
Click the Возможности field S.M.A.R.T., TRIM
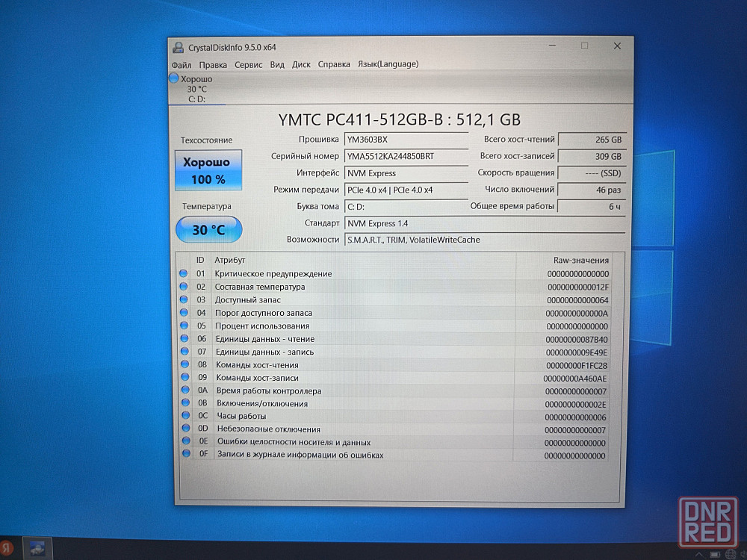pos(485,240)
